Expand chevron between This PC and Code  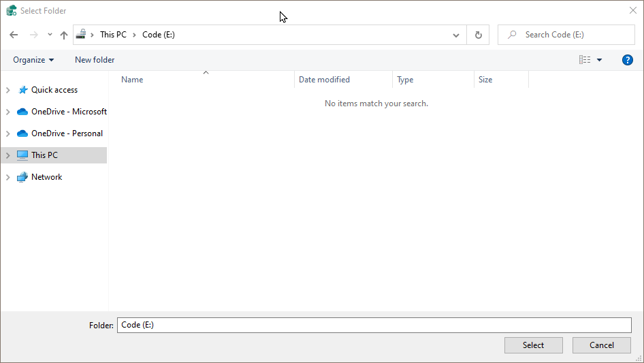click(134, 35)
